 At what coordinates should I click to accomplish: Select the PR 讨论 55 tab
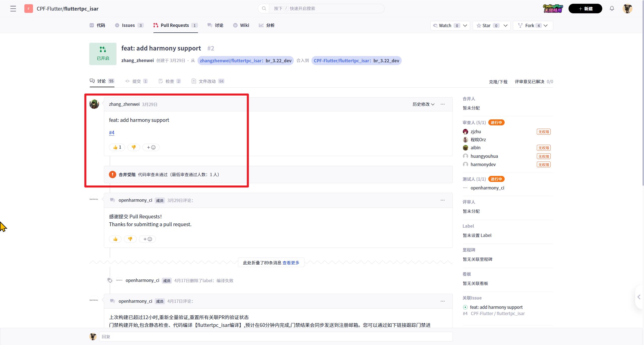coord(102,81)
